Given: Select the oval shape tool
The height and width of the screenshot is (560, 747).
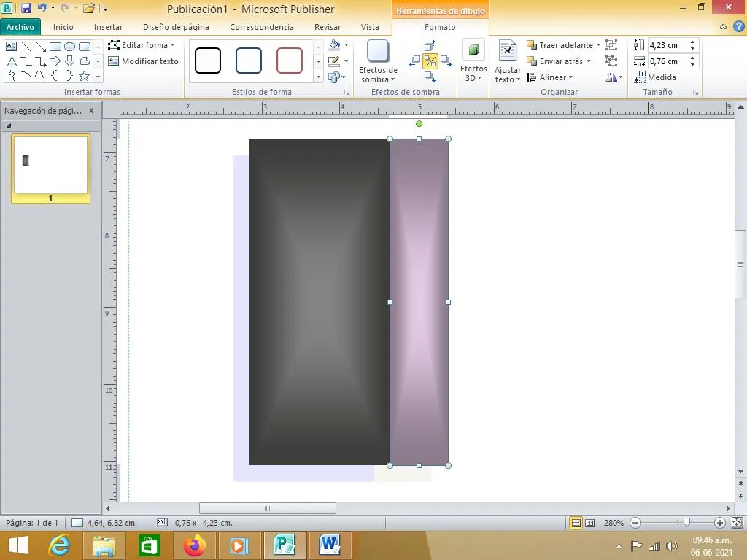Looking at the screenshot, I should (69, 46).
